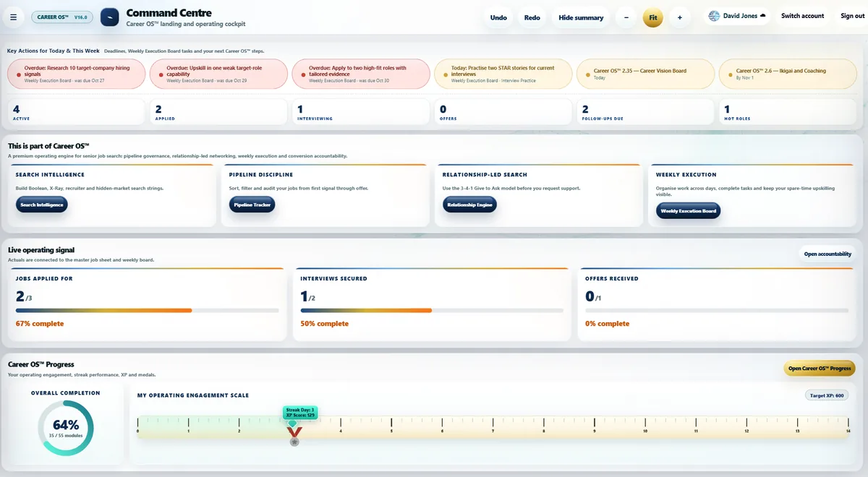
Task: Open overdue Research 10 target-company task card
Action: 75,74
